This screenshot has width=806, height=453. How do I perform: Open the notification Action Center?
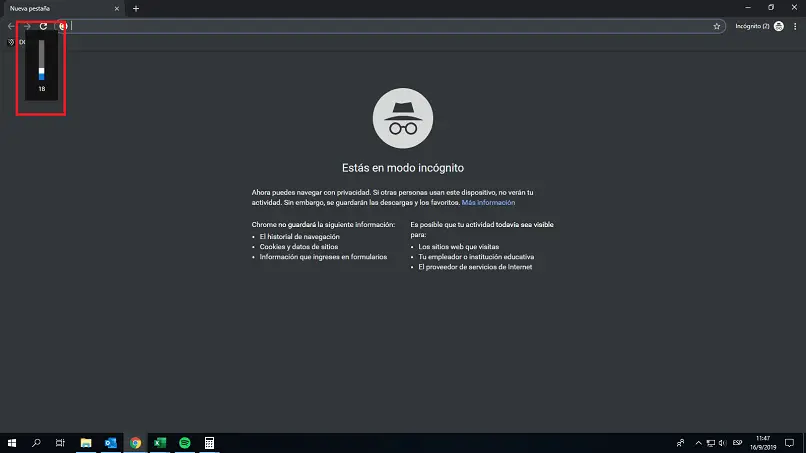point(790,443)
